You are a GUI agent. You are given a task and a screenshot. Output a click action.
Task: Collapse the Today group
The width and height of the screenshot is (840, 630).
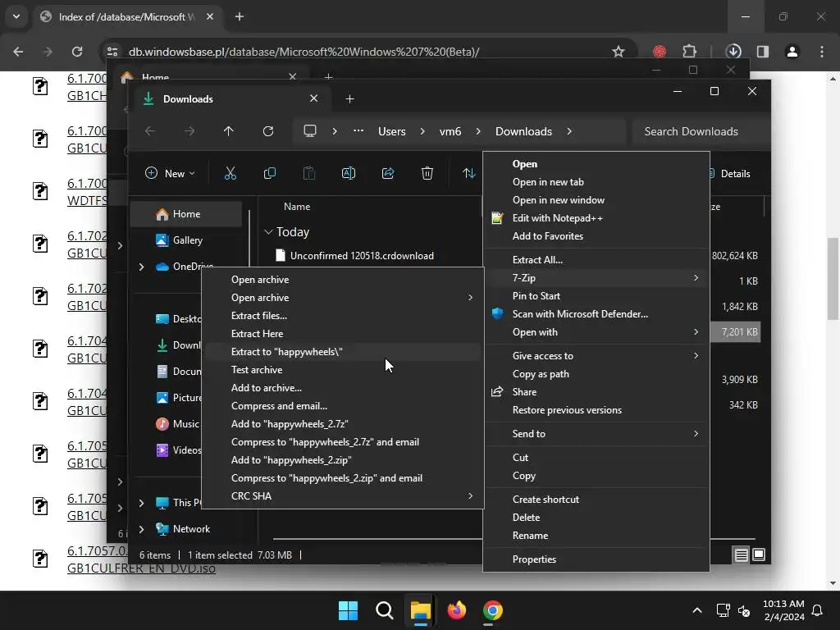point(268,232)
